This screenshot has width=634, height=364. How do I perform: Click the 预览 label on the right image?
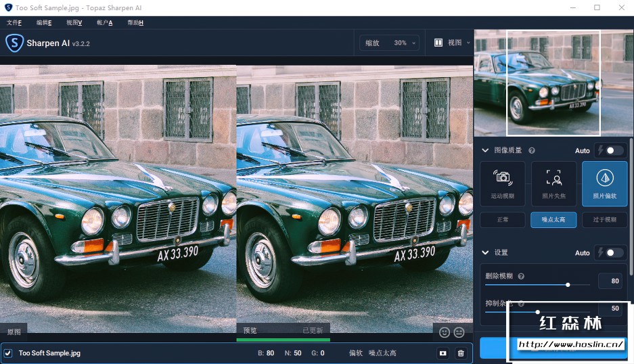(x=250, y=330)
